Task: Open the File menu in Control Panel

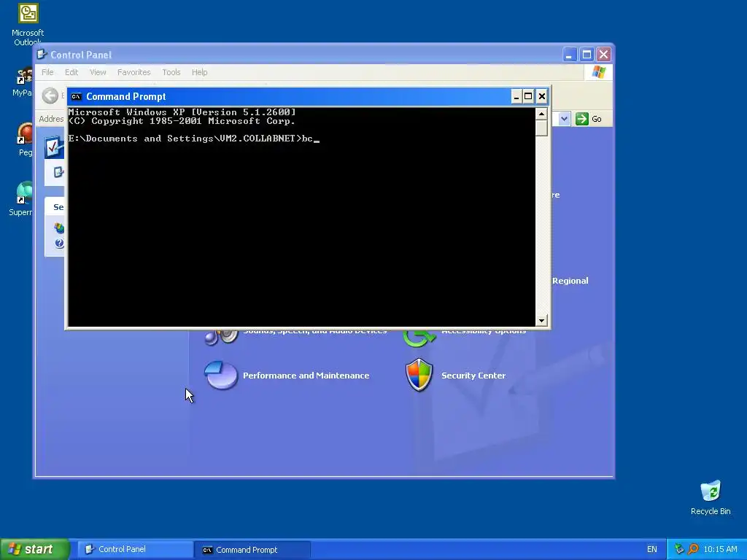Action: tap(47, 72)
